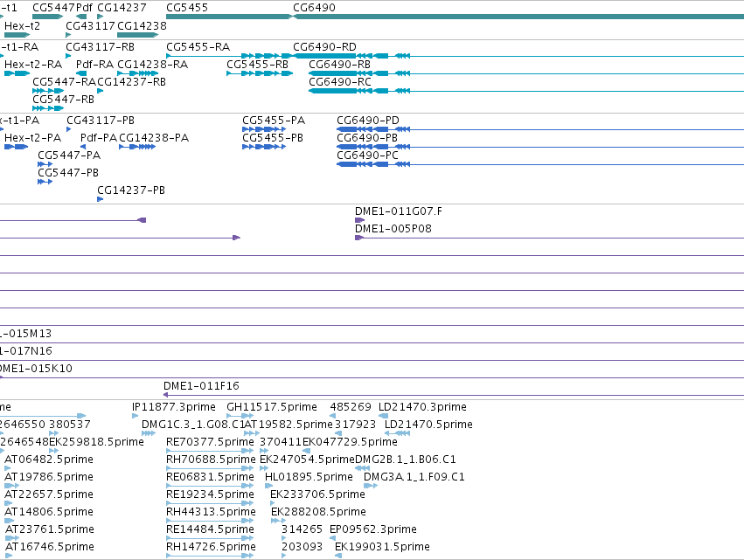Select transcript CG14238-RA label
This screenshot has width=744, height=560.
[x=152, y=64]
